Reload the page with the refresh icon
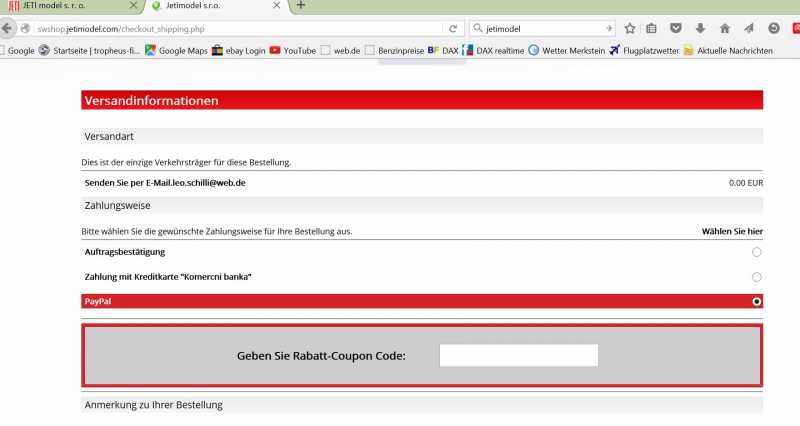The height and width of the screenshot is (426, 800). [x=453, y=29]
